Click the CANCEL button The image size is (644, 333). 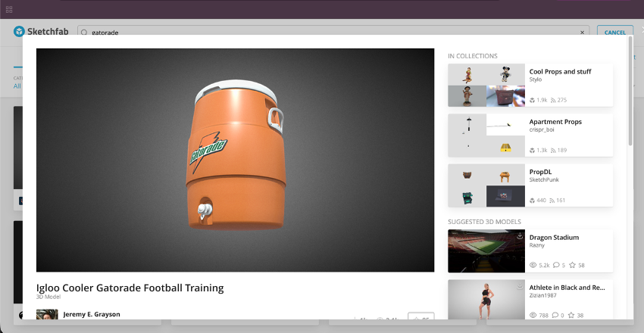[615, 33]
